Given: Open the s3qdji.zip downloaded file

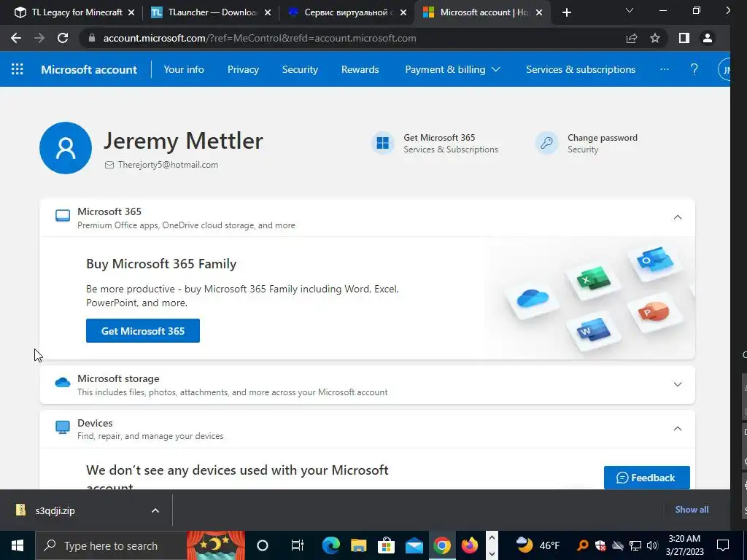Looking at the screenshot, I should pos(55,510).
